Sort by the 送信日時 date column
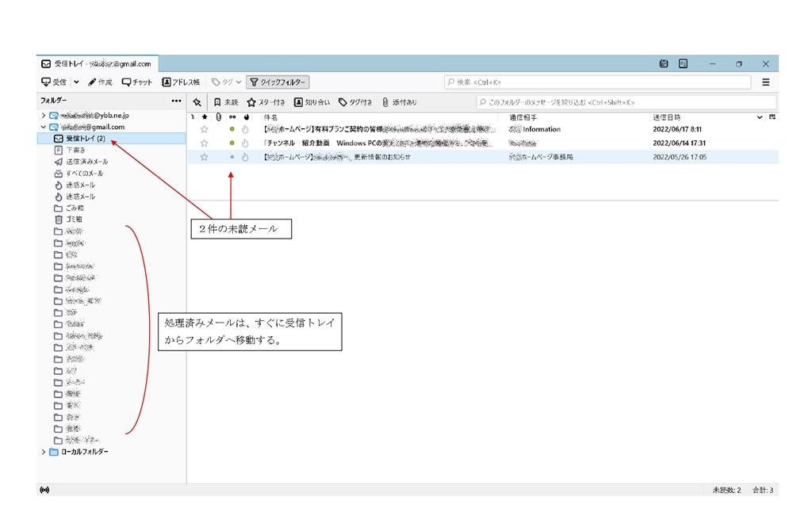The height and width of the screenshot is (512, 812). (666, 117)
